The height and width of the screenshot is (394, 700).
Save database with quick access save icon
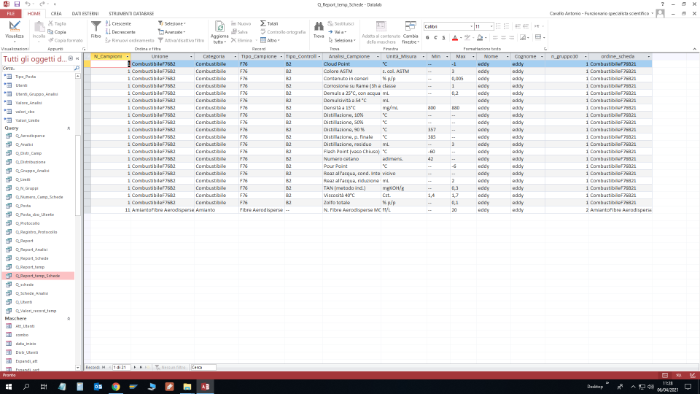(x=17, y=4)
